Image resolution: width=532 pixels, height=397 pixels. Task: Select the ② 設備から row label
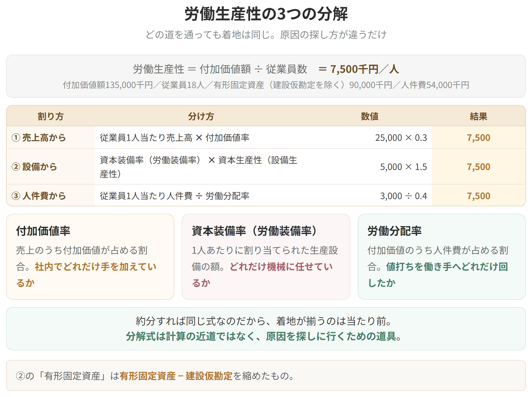pyautogui.click(x=34, y=167)
